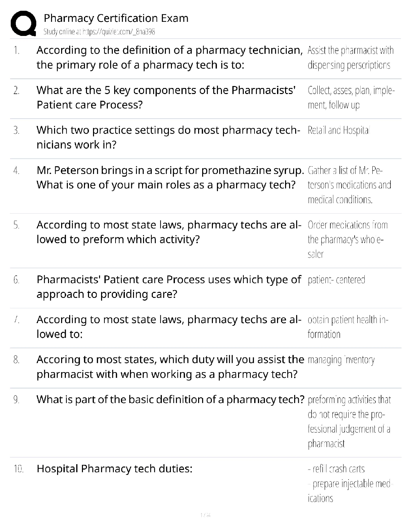
Task: Click the Pharmacy Certification Exam title
Action: (116, 18)
